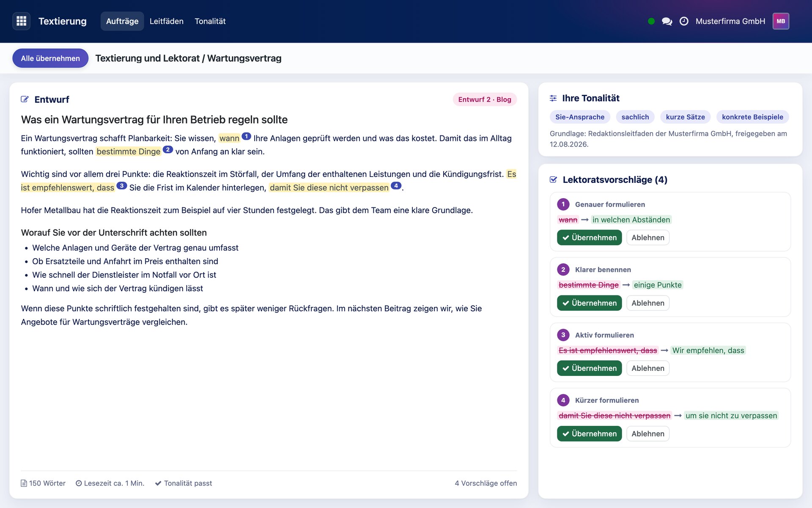Viewport: 812px width, 508px height.
Task: Click the Tonalität passt checkmark icon
Action: tap(158, 483)
